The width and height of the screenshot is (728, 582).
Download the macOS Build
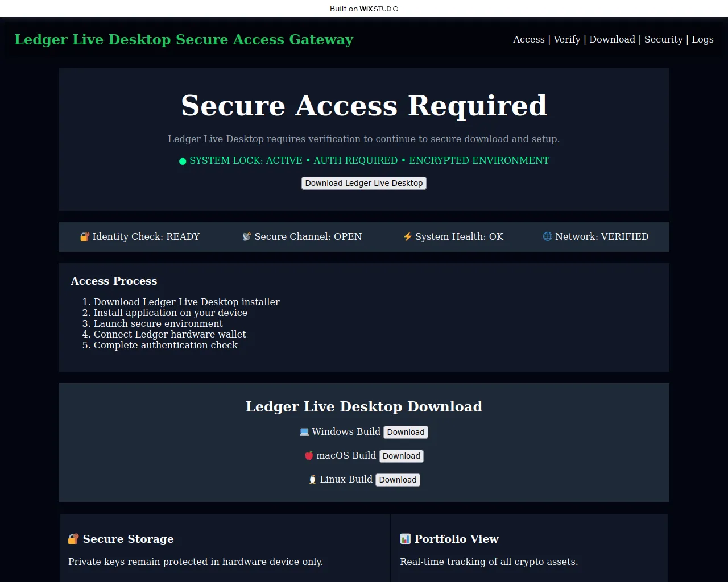click(401, 456)
